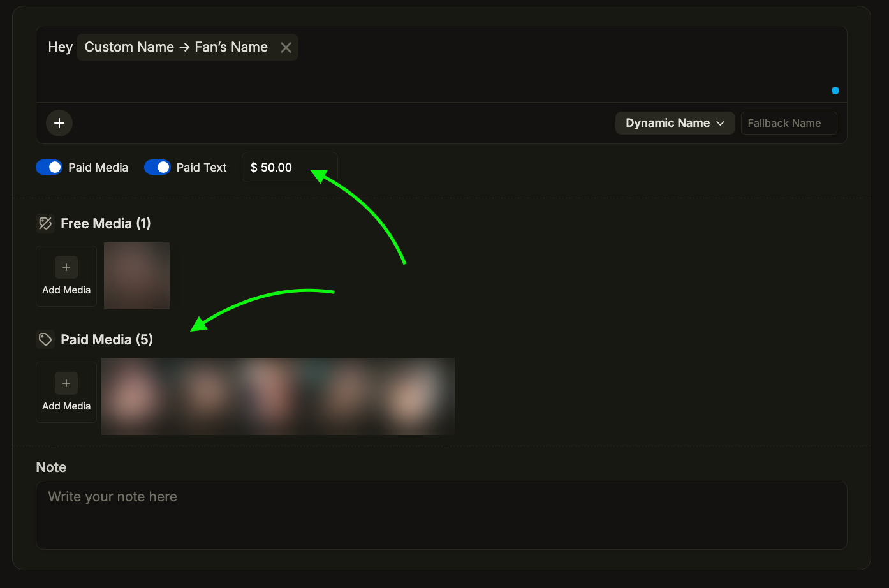Click the 'Hey' text in the message editor
889x588 pixels.
pyautogui.click(x=60, y=48)
